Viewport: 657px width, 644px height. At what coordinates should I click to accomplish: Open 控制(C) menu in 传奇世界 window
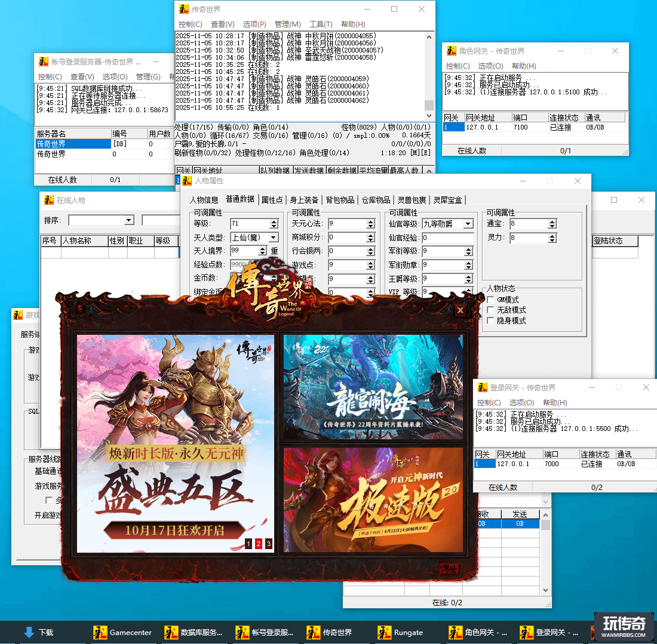tap(190, 24)
